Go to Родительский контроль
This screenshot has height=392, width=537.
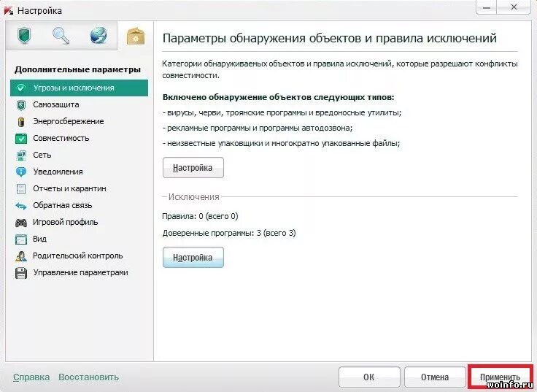pos(79,255)
